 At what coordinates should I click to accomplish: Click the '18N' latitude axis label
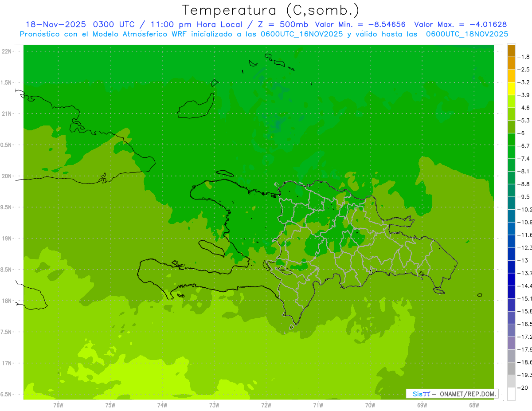tap(8, 301)
